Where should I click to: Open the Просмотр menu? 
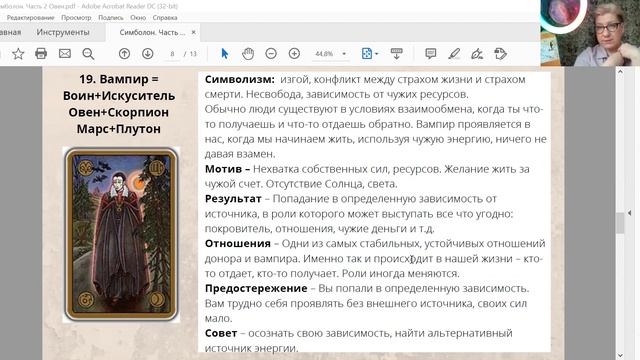pyautogui.click(x=76, y=18)
